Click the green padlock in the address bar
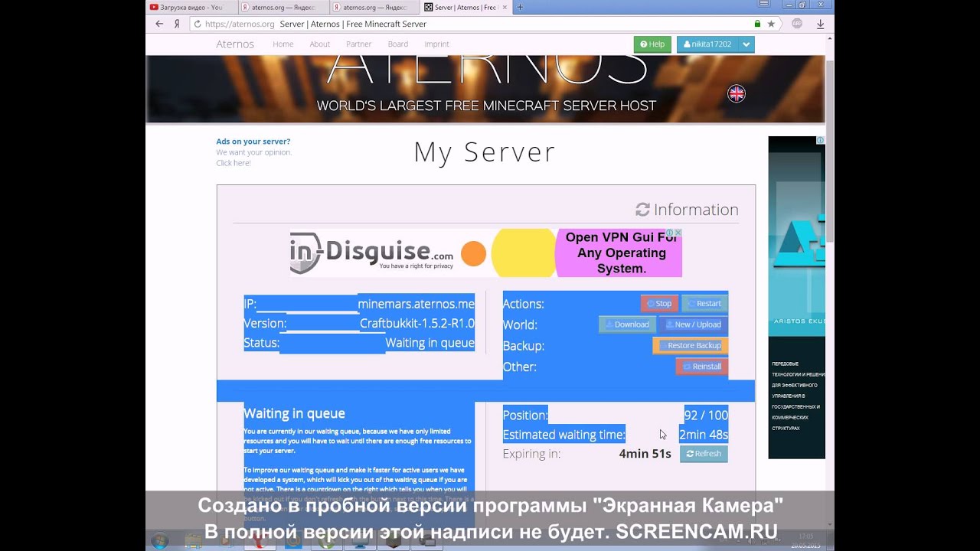 pyautogui.click(x=757, y=24)
